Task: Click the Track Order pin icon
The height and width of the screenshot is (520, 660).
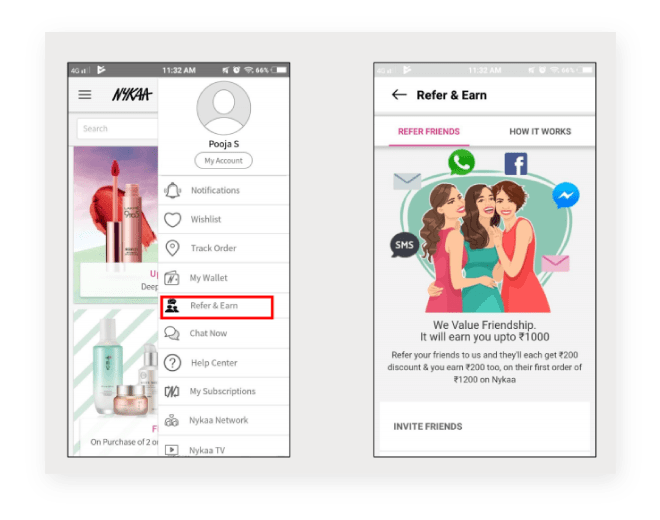Action: click(x=172, y=248)
